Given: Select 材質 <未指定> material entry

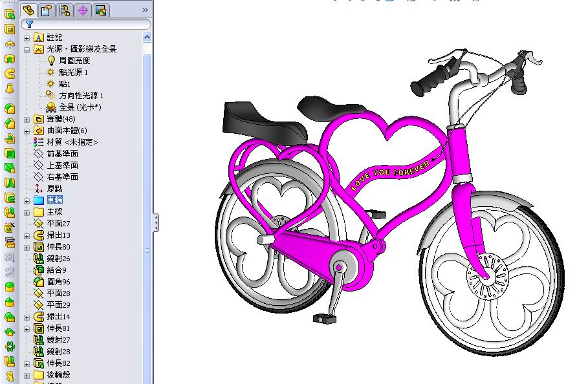Looking at the screenshot, I should 72,142.
